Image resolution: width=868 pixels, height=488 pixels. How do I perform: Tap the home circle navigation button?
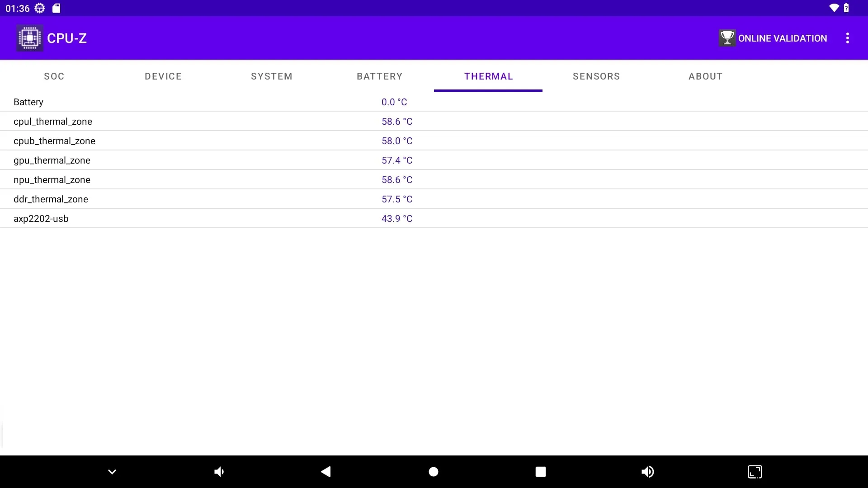click(434, 472)
